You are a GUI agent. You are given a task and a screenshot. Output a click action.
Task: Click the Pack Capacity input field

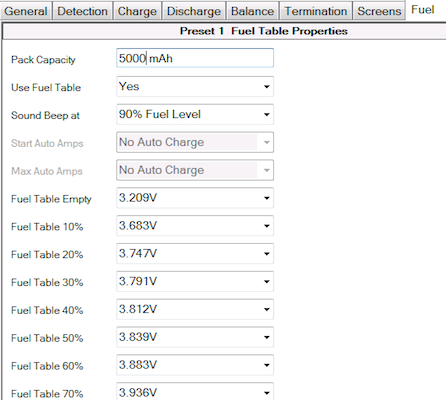pyautogui.click(x=195, y=58)
